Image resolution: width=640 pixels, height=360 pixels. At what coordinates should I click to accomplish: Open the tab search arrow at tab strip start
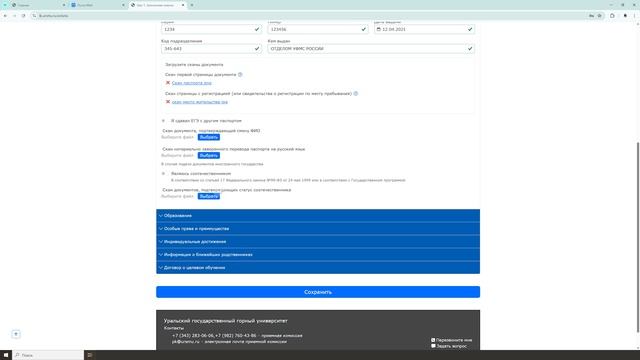[5, 5]
